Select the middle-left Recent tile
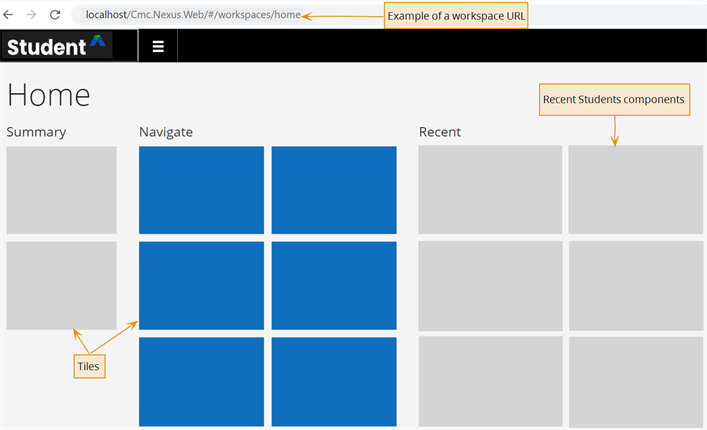This screenshot has height=430, width=707. pyautogui.click(x=490, y=286)
